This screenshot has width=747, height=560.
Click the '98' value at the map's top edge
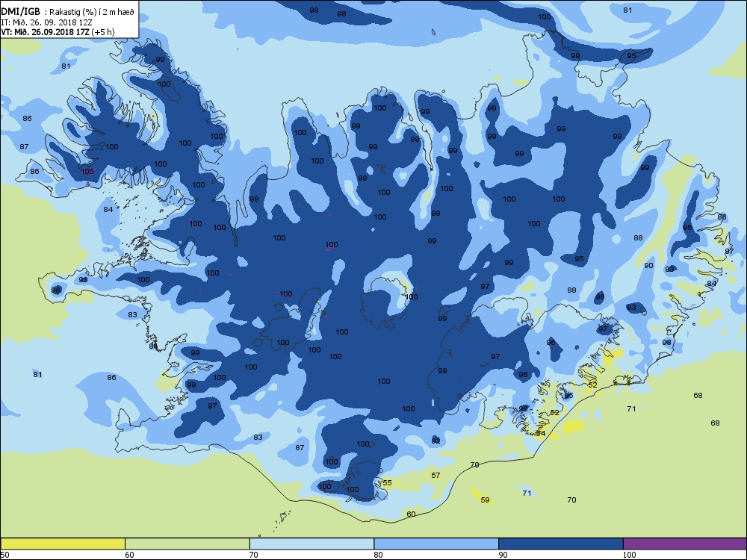[x=341, y=13]
